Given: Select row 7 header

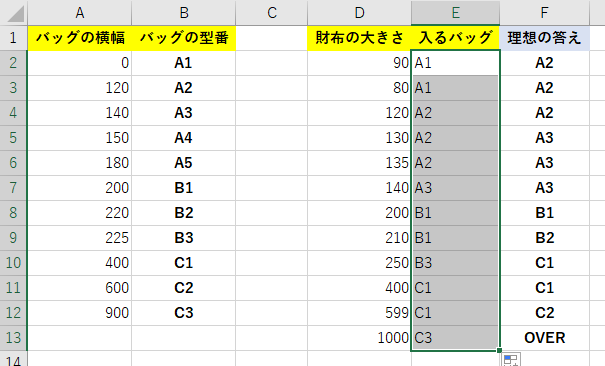Looking at the screenshot, I should [14, 188].
